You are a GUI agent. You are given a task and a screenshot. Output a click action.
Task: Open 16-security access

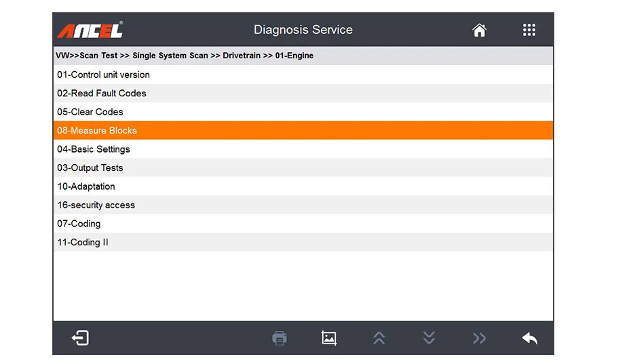96,205
